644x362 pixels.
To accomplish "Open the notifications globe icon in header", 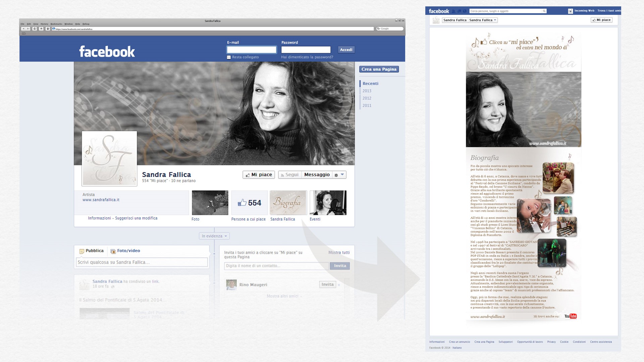I will [465, 11].
